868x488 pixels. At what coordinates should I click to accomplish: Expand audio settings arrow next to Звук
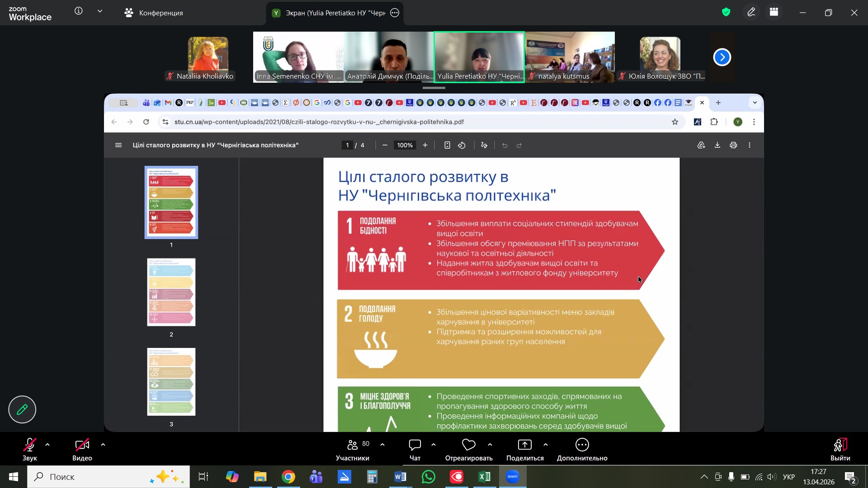[47, 445]
